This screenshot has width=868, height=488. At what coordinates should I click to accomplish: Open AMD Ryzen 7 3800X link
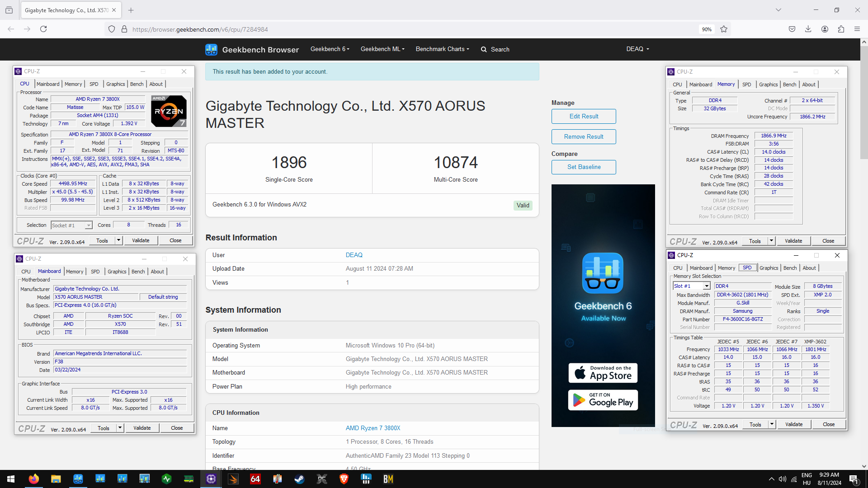tap(373, 428)
